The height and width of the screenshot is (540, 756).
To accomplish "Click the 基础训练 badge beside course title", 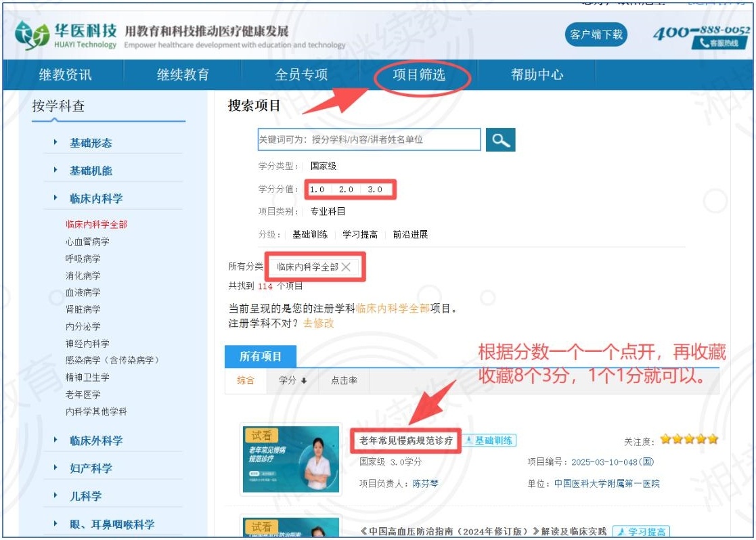I will [x=489, y=441].
